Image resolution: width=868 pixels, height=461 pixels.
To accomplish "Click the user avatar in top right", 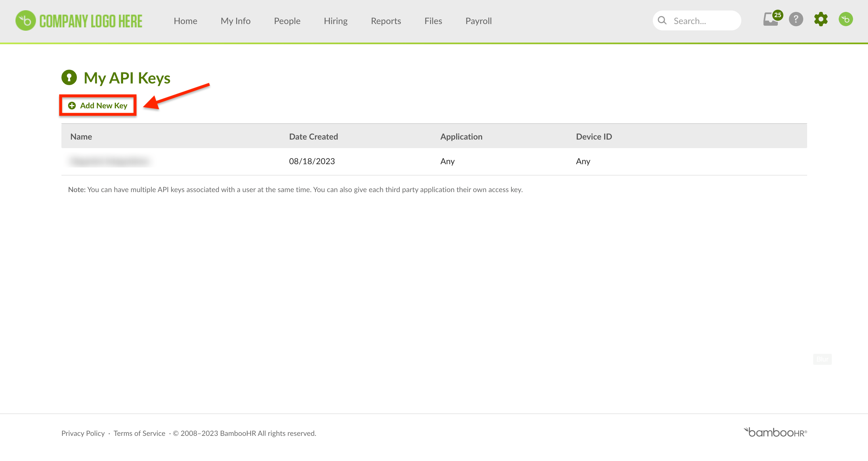I will point(846,19).
